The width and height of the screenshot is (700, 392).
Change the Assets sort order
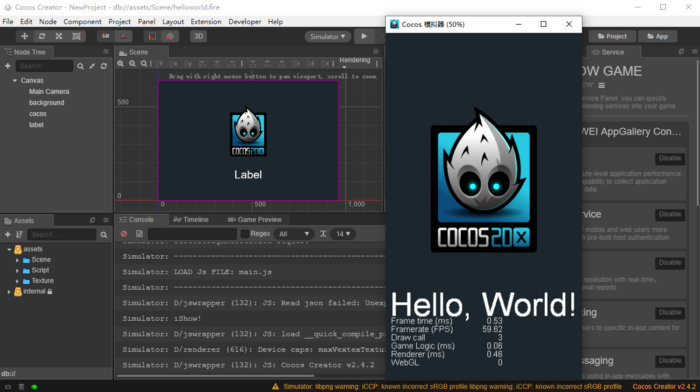click(x=19, y=234)
